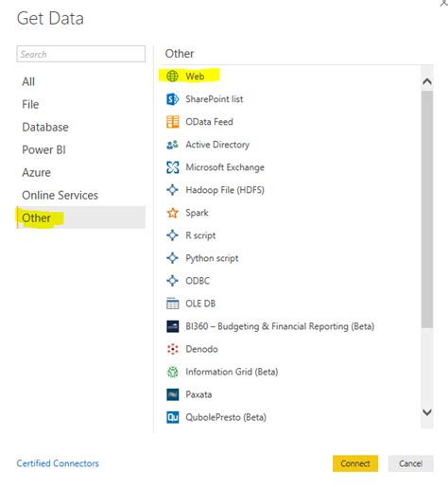Click the scrollbar down arrow
Screen dimensions: 448x487
coord(427,412)
